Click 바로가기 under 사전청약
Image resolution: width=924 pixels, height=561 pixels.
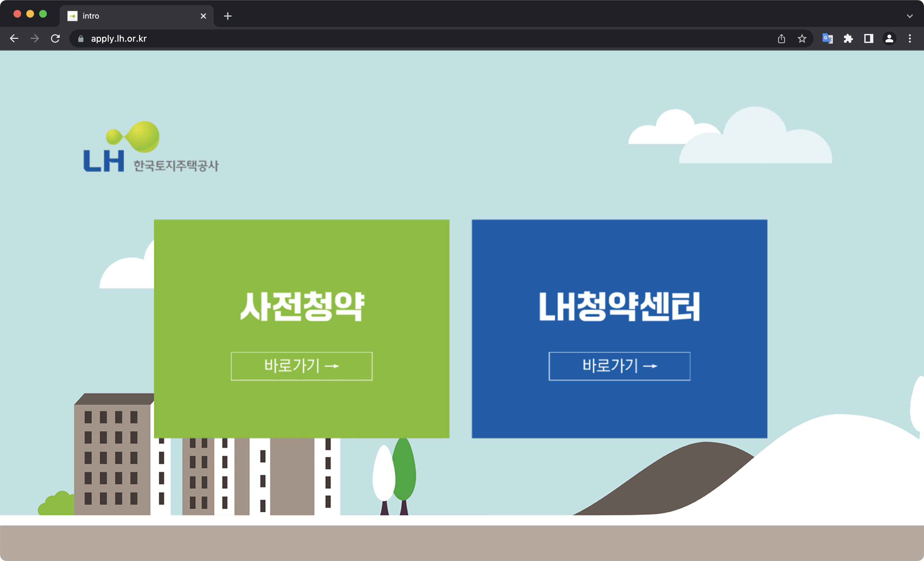pos(301,366)
